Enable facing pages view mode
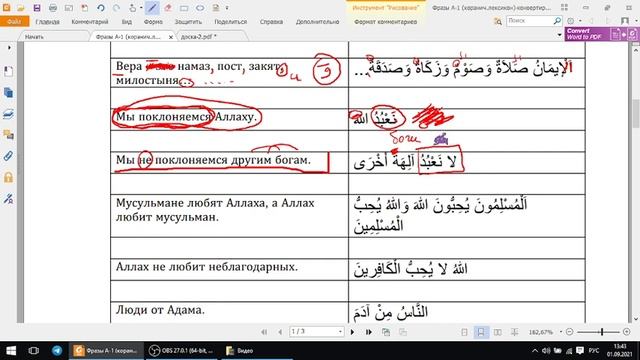The image size is (640, 360). tap(498, 332)
